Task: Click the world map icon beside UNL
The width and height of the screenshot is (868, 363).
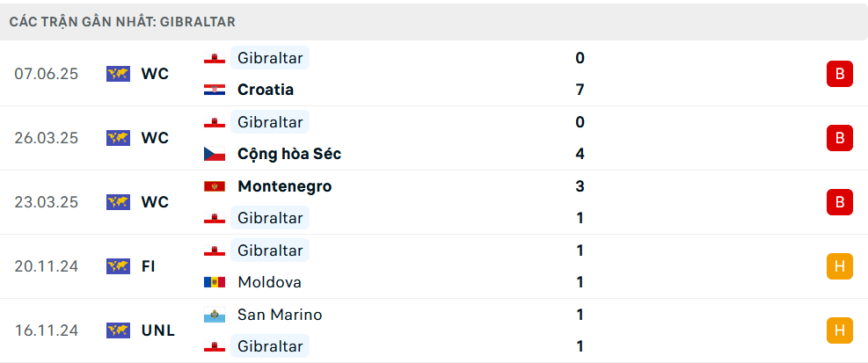Action: (118, 330)
